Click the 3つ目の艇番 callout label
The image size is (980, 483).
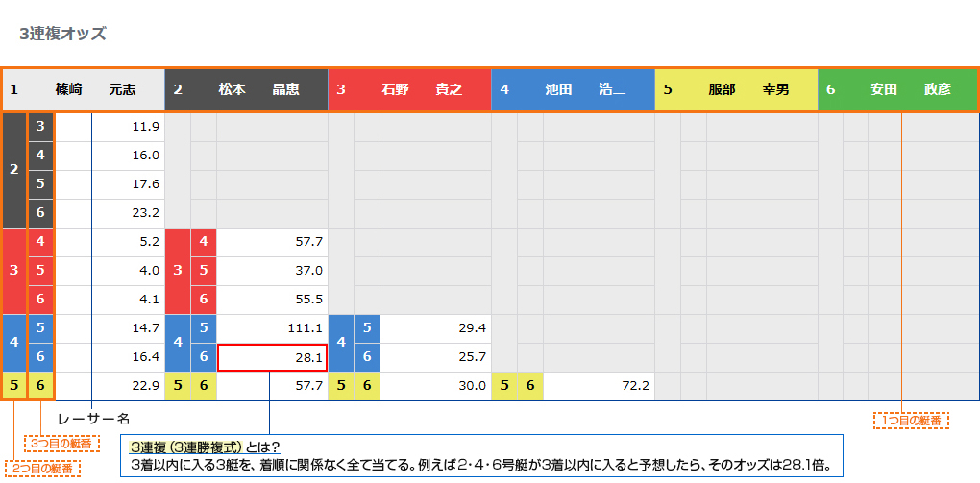point(61,444)
